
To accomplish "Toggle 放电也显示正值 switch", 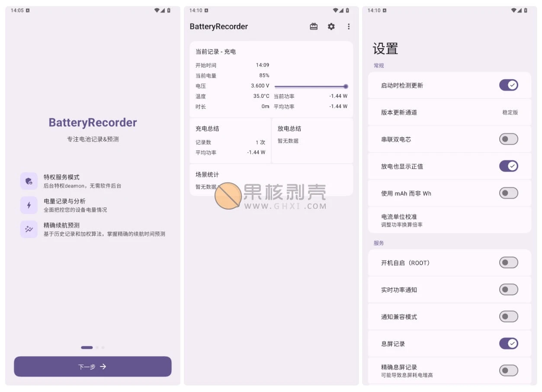I will (509, 166).
